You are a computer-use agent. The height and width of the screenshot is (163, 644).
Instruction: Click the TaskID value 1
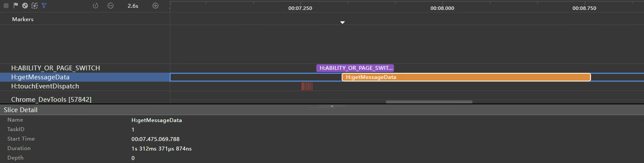(133, 130)
